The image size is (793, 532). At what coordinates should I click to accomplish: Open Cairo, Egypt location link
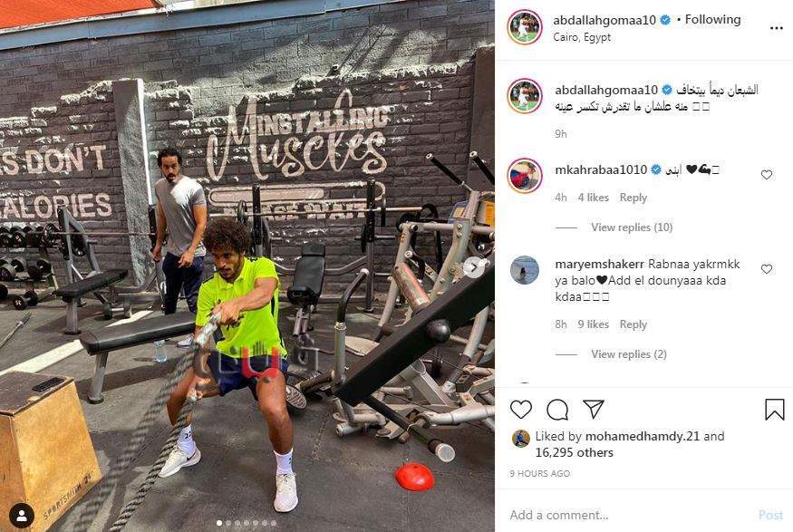click(582, 37)
